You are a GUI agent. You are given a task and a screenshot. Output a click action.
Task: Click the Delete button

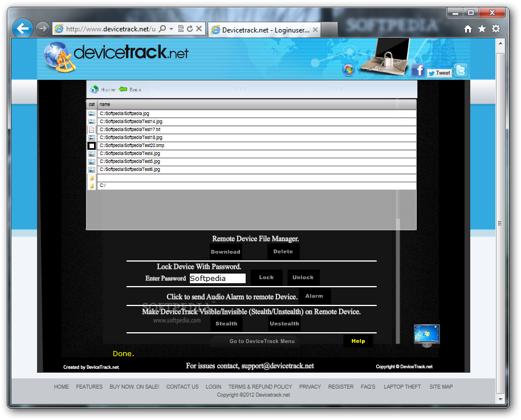pyautogui.click(x=283, y=251)
